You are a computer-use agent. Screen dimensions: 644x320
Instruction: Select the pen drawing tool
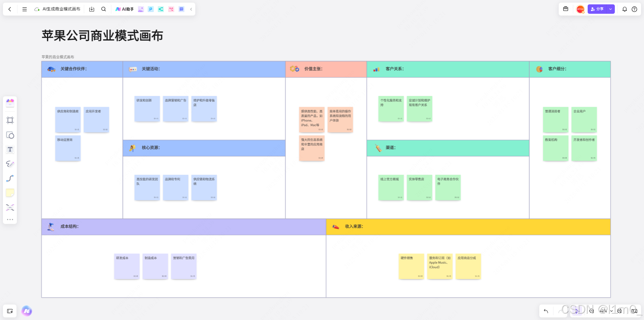pos(10,164)
